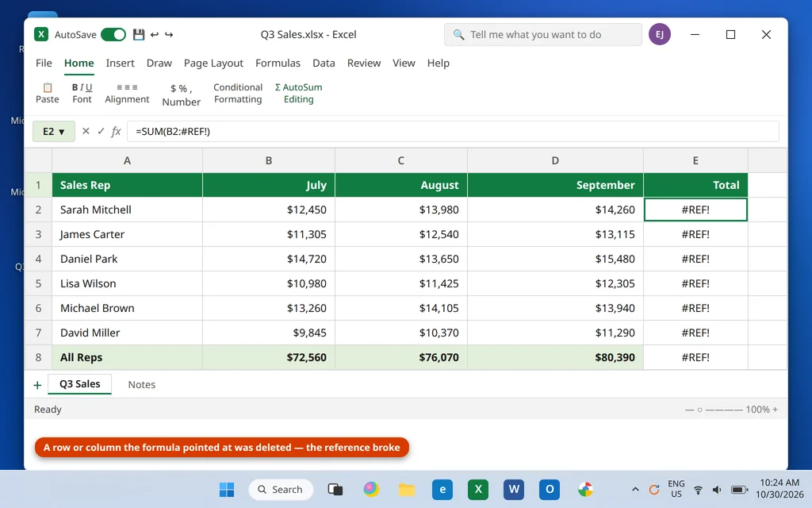The image size is (812, 508).
Task: Open the Windows Start menu
Action: 226,489
